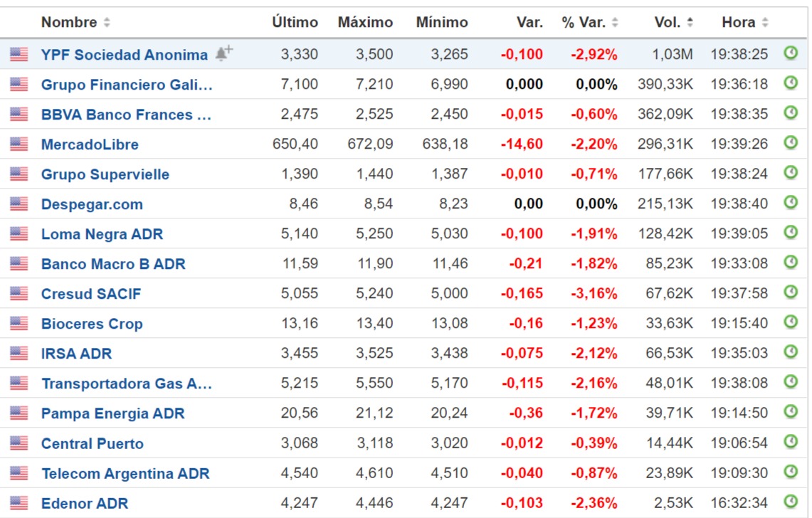This screenshot has width=812, height=518.
Task: Open the IRSA ADR stock page
Action: tap(76, 354)
